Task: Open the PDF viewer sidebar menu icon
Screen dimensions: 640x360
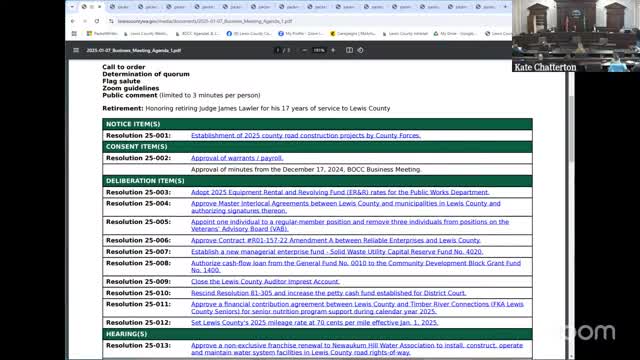Action: tap(76, 50)
